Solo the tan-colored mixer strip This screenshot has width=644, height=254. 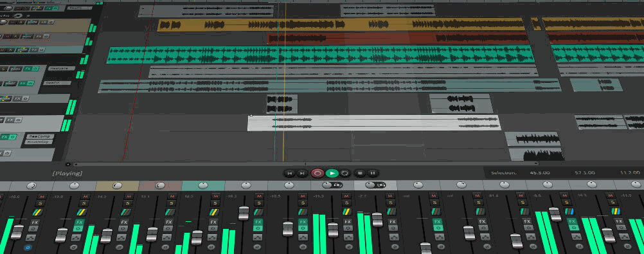pyautogui.click(x=127, y=203)
